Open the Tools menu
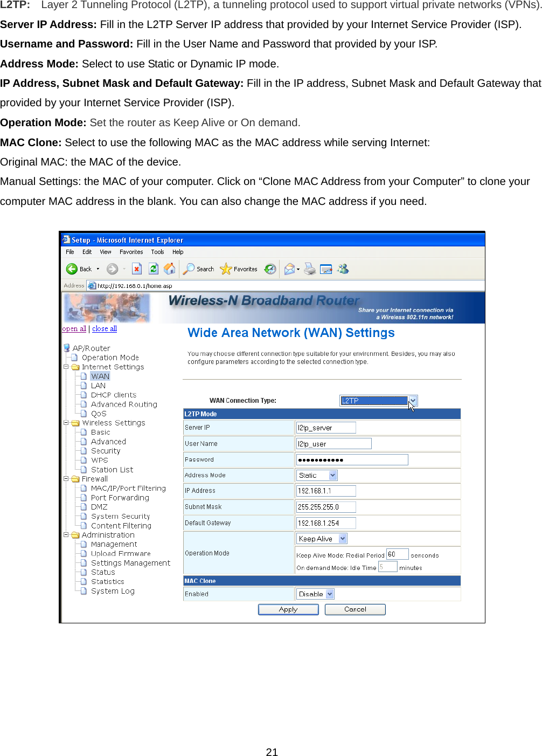This screenshot has height=756, width=542. (157, 251)
